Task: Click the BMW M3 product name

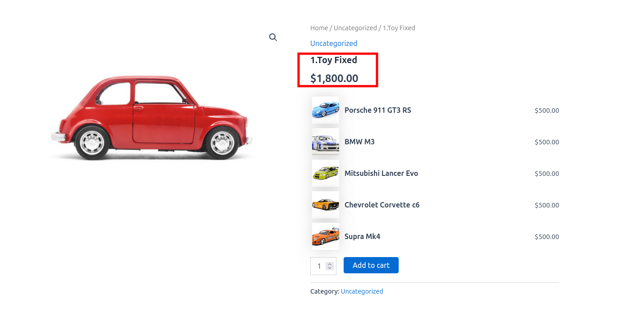Action: pyautogui.click(x=359, y=142)
